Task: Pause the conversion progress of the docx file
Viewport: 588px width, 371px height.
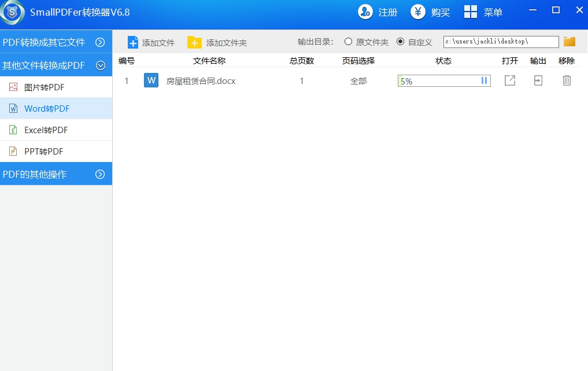Action: [x=483, y=80]
